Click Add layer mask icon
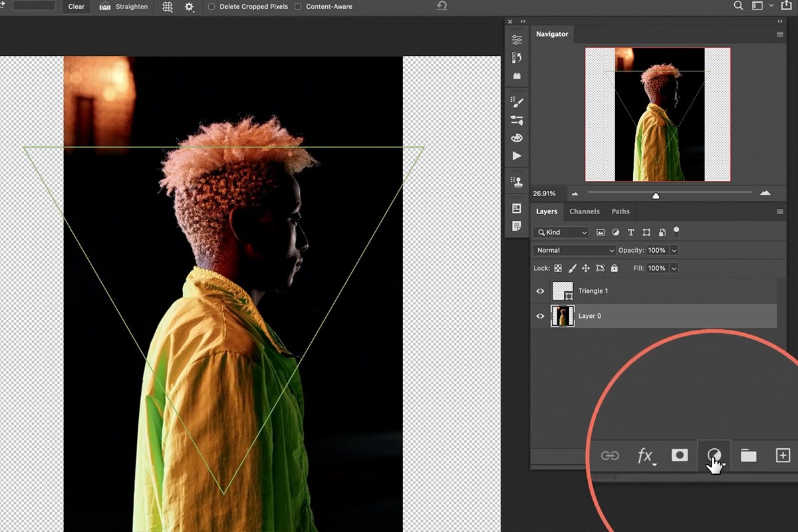Image resolution: width=798 pixels, height=532 pixels. [x=679, y=455]
